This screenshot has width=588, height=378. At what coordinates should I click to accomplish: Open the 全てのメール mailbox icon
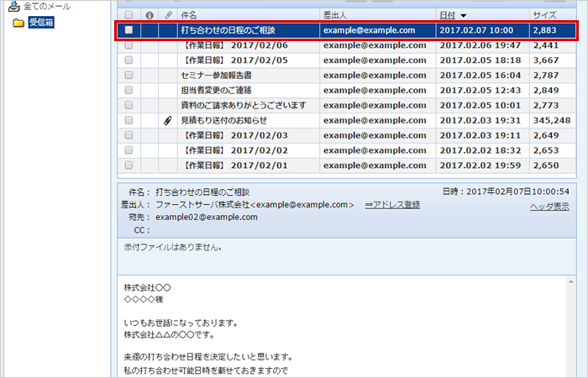[x=14, y=6]
